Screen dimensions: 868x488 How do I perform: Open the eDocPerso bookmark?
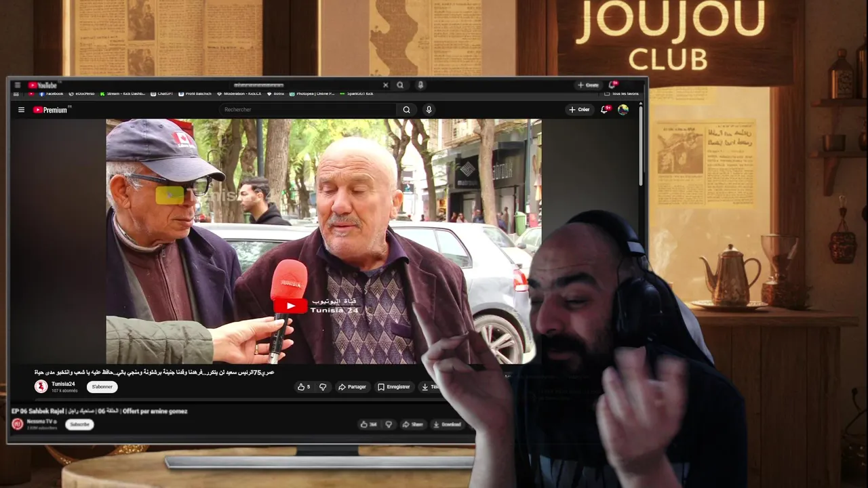click(81, 94)
